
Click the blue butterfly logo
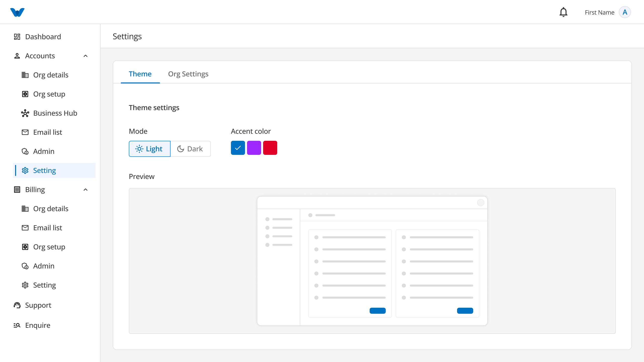pyautogui.click(x=17, y=12)
